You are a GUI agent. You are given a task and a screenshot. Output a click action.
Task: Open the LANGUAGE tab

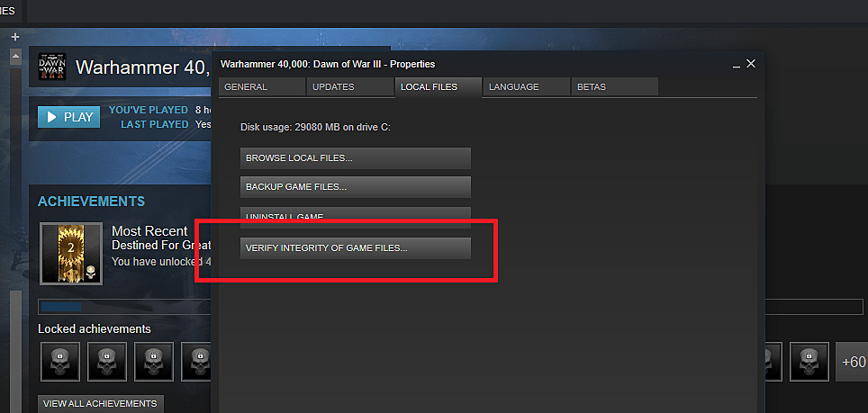[x=526, y=86]
